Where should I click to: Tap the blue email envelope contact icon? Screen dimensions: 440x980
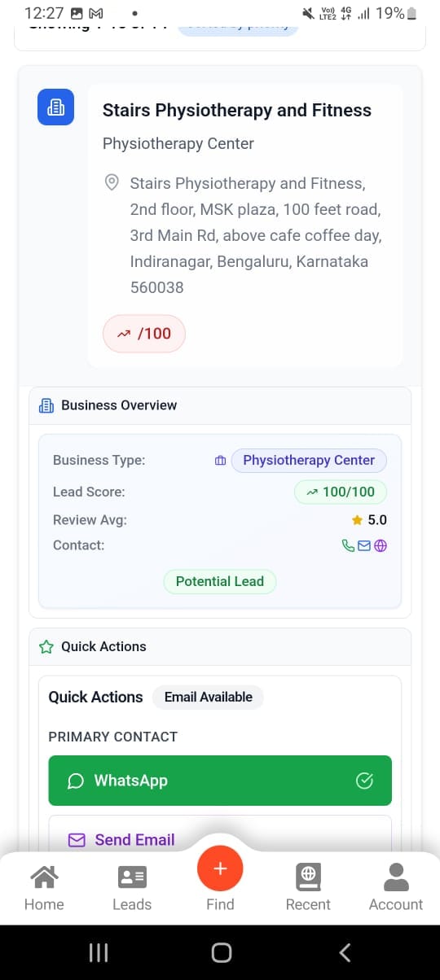tap(364, 545)
